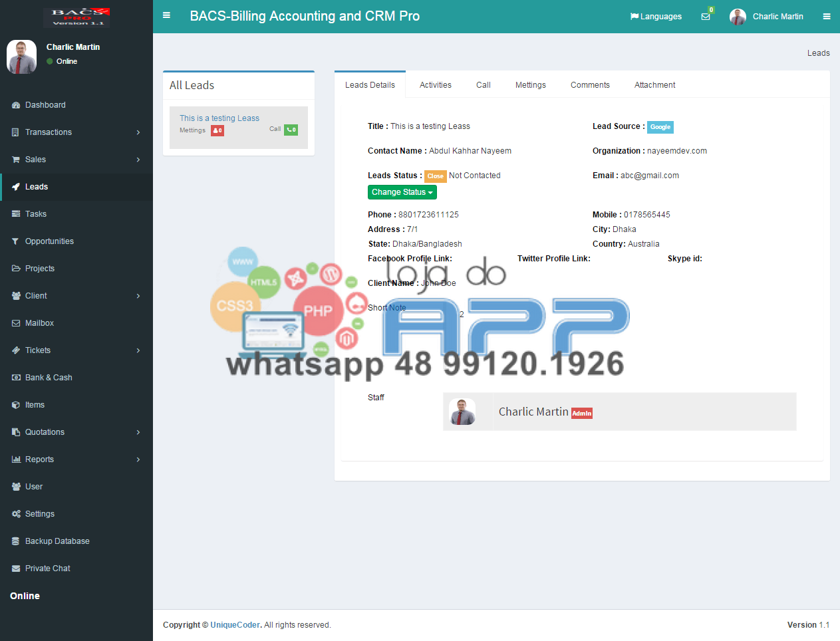Click the Leads rocket icon
Image resolution: width=840 pixels, height=641 pixels.
[16, 187]
